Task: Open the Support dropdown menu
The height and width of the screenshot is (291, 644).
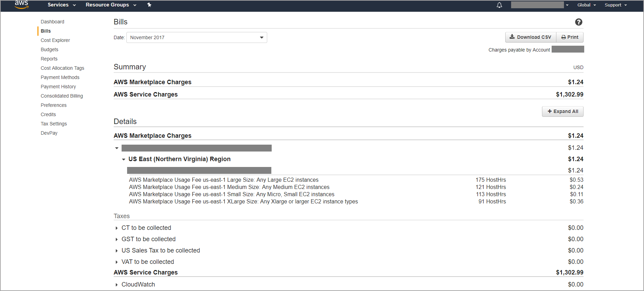Action: [x=615, y=5]
